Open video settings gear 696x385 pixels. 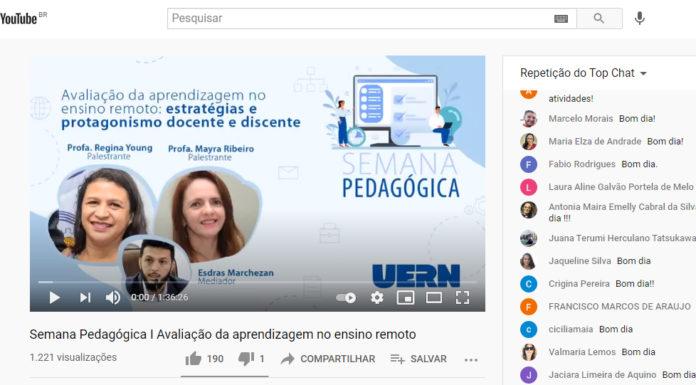(x=377, y=298)
